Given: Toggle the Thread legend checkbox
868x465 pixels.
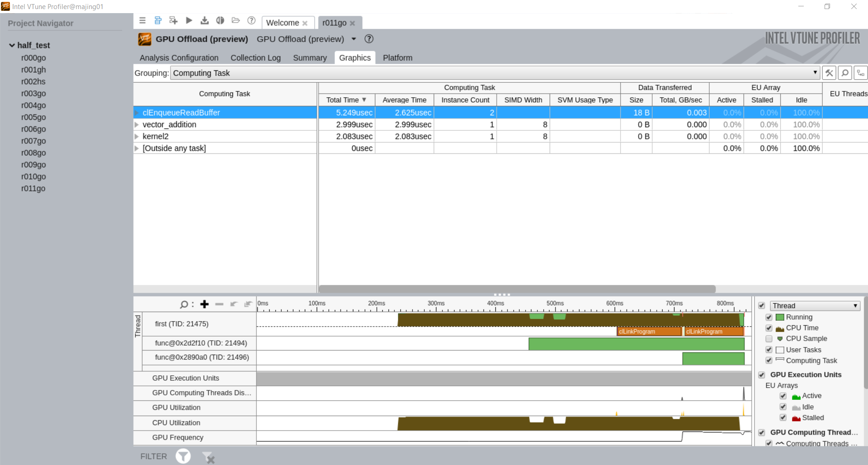Looking at the screenshot, I should pyautogui.click(x=762, y=306).
